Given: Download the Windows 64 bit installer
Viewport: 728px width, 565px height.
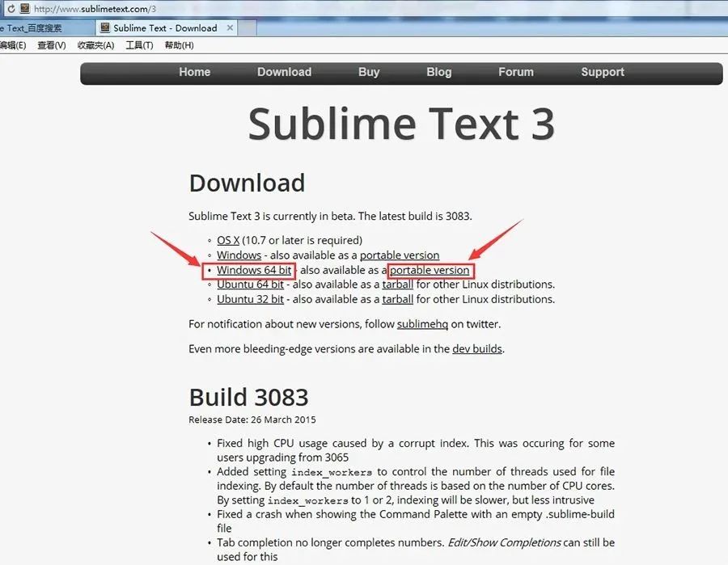Looking at the screenshot, I should point(254,270).
